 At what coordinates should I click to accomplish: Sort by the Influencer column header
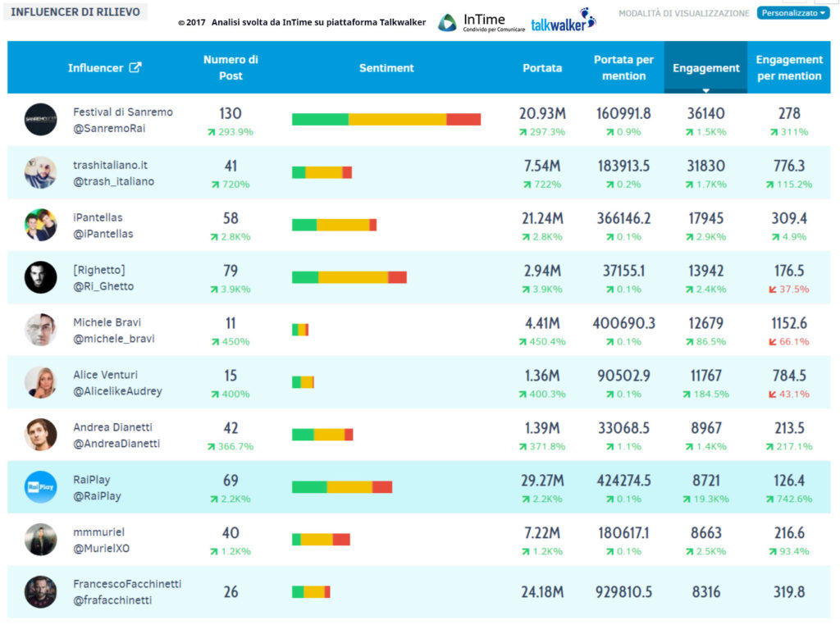pyautogui.click(x=95, y=68)
